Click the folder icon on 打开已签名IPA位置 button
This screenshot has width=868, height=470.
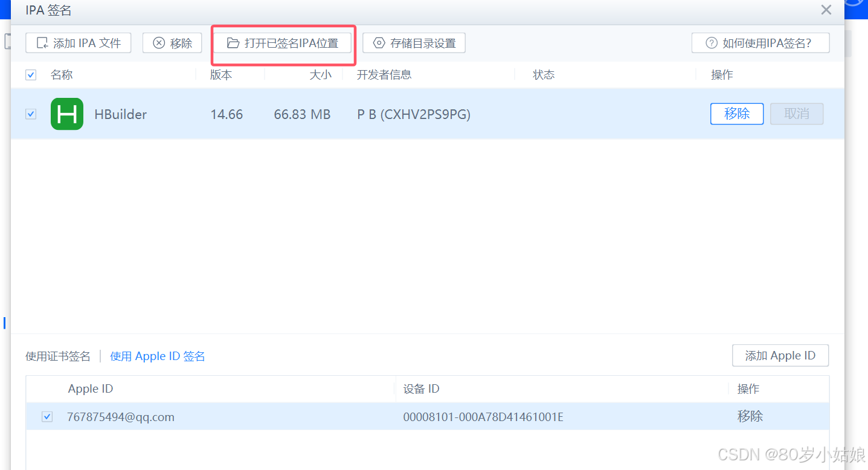234,43
